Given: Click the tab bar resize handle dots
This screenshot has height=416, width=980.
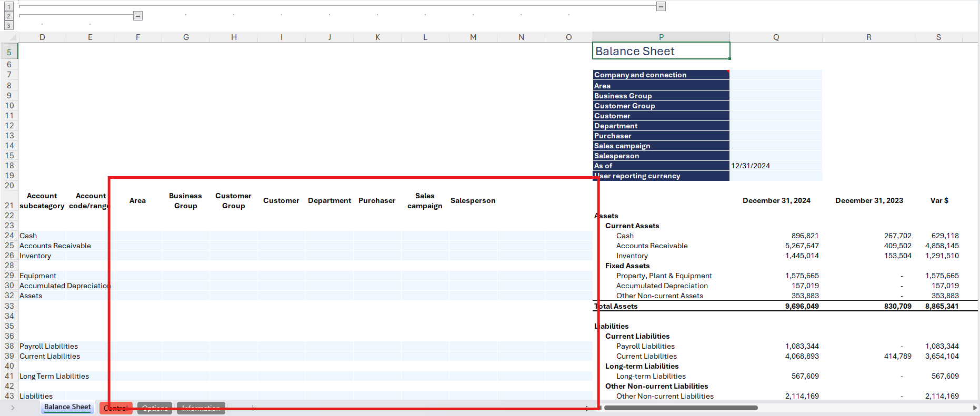Looking at the screenshot, I should coord(587,408).
